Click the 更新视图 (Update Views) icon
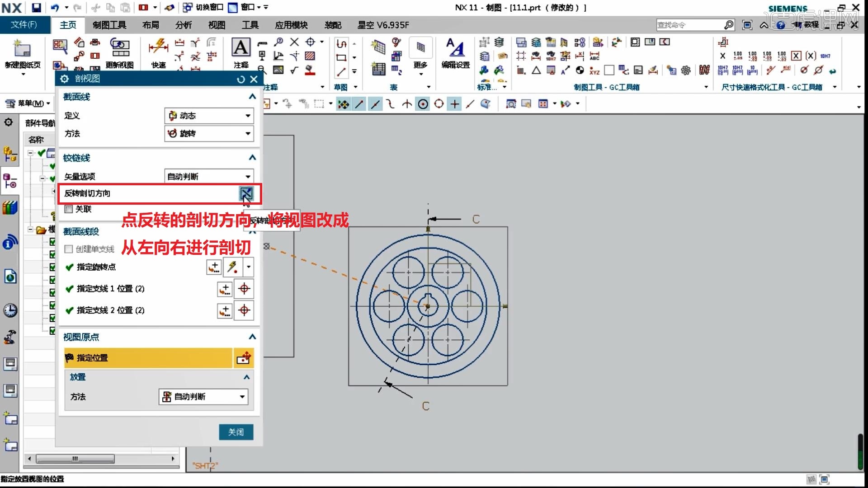Screen dimensions: 868x488 click(x=120, y=47)
